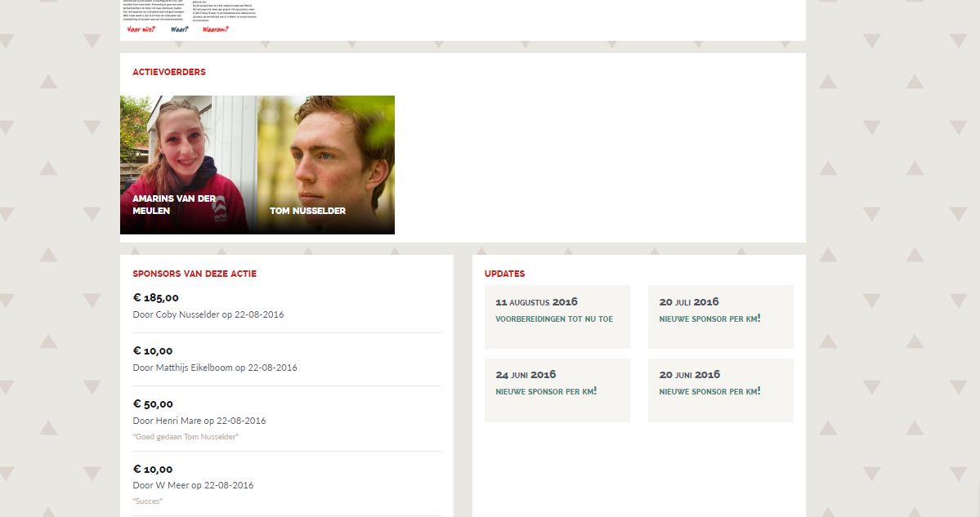
Task: Click the 'Succes' sponsor comment
Action: click(147, 501)
